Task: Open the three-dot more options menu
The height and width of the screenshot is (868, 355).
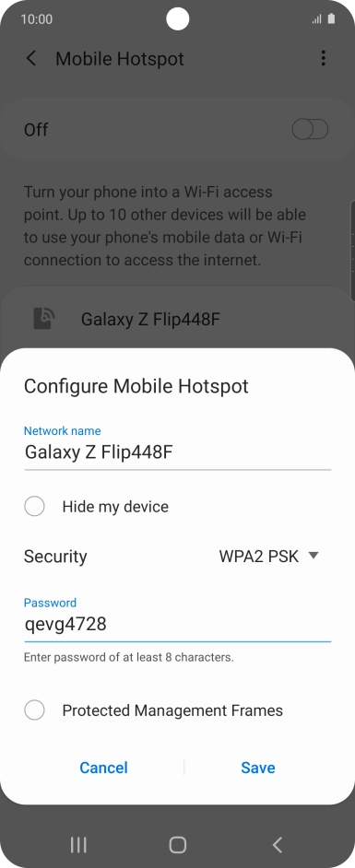Action: pyautogui.click(x=324, y=58)
